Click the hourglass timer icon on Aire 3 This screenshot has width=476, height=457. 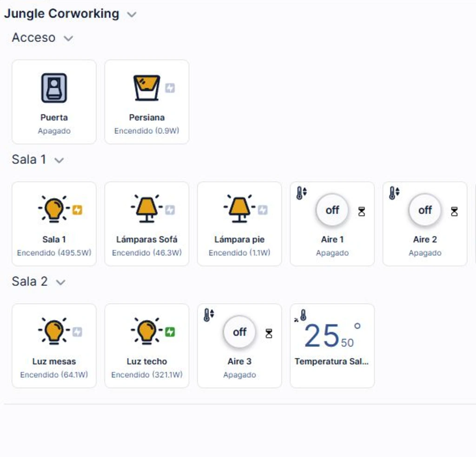tap(269, 333)
